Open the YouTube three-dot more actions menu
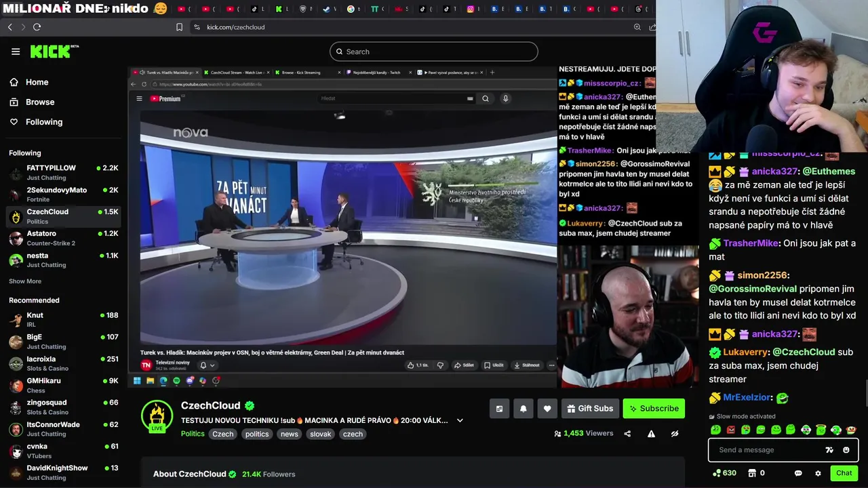This screenshot has width=868, height=488. [551, 365]
